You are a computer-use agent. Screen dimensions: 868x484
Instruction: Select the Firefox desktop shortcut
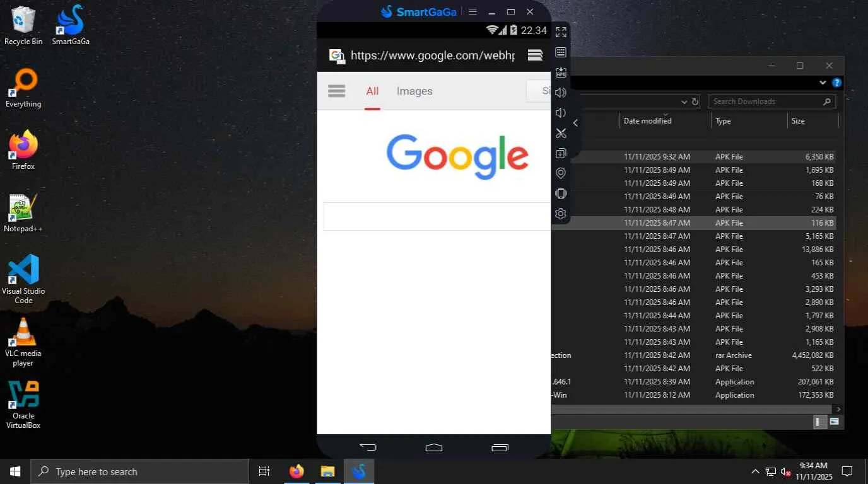click(x=23, y=151)
